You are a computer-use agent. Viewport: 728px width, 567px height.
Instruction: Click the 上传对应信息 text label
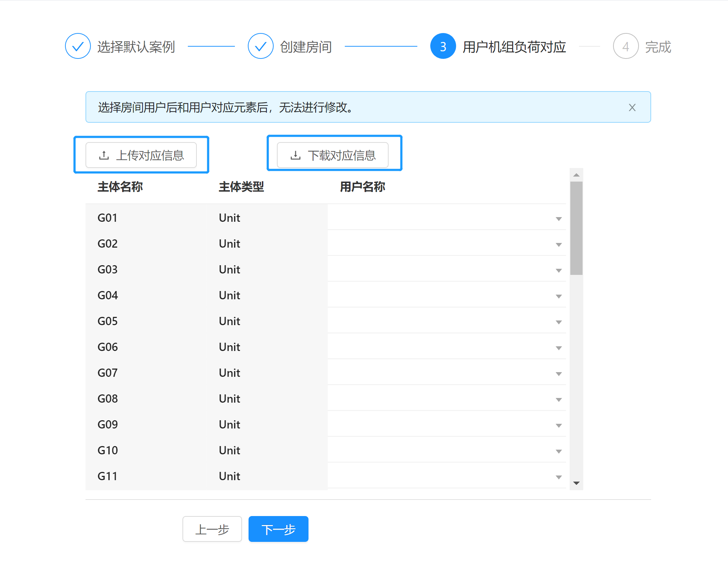pyautogui.click(x=150, y=155)
